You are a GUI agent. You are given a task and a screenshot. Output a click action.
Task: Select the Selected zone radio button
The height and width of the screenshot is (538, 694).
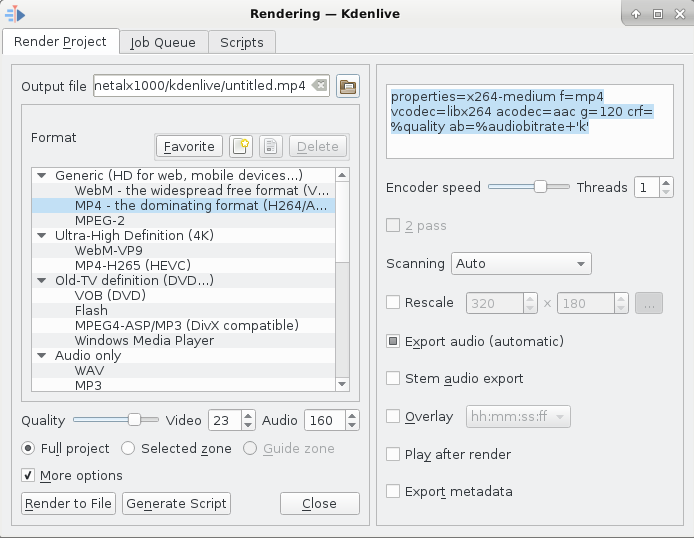128,449
